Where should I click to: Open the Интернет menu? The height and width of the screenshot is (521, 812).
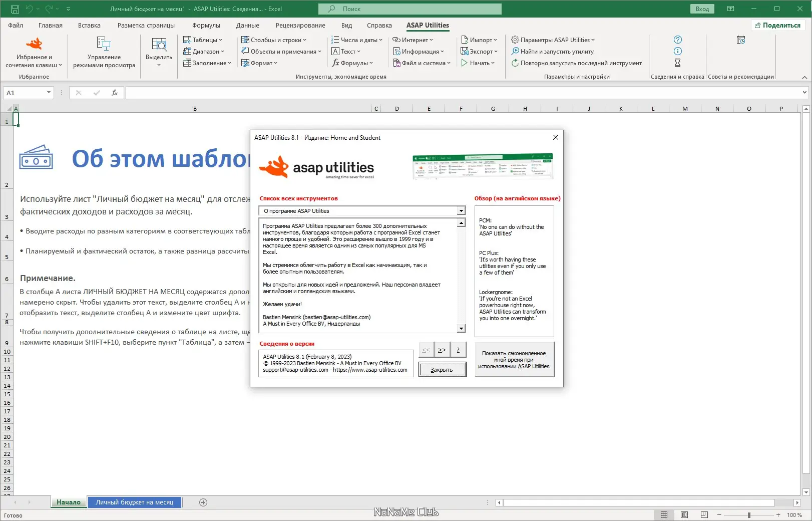click(x=413, y=40)
